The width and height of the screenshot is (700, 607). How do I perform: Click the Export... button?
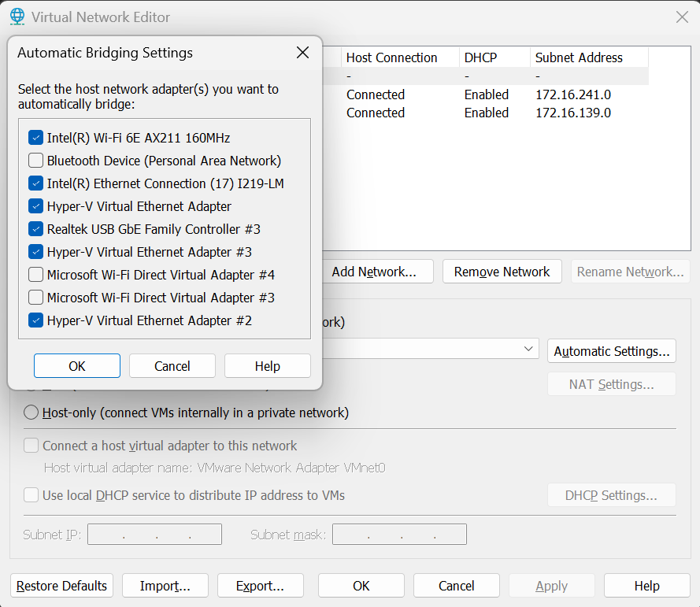pyautogui.click(x=261, y=586)
